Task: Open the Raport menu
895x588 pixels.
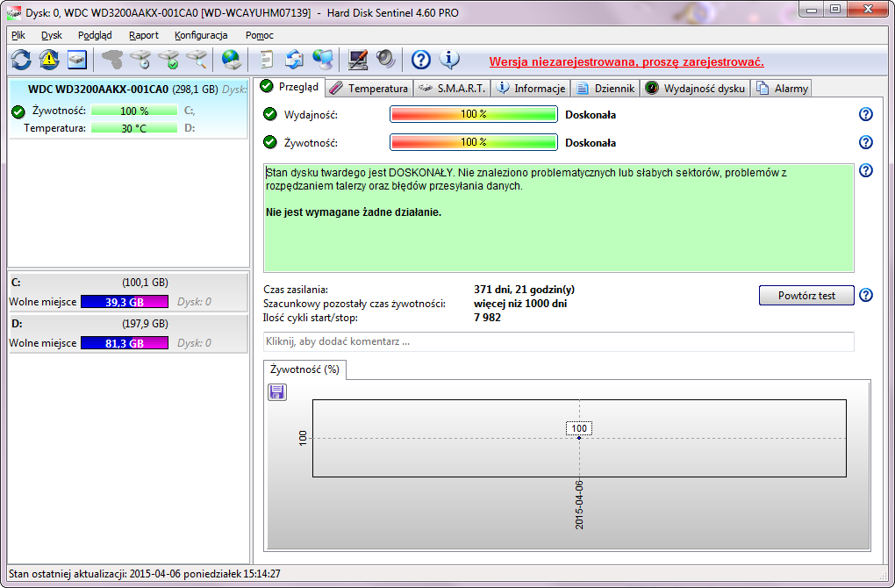Action: point(143,35)
